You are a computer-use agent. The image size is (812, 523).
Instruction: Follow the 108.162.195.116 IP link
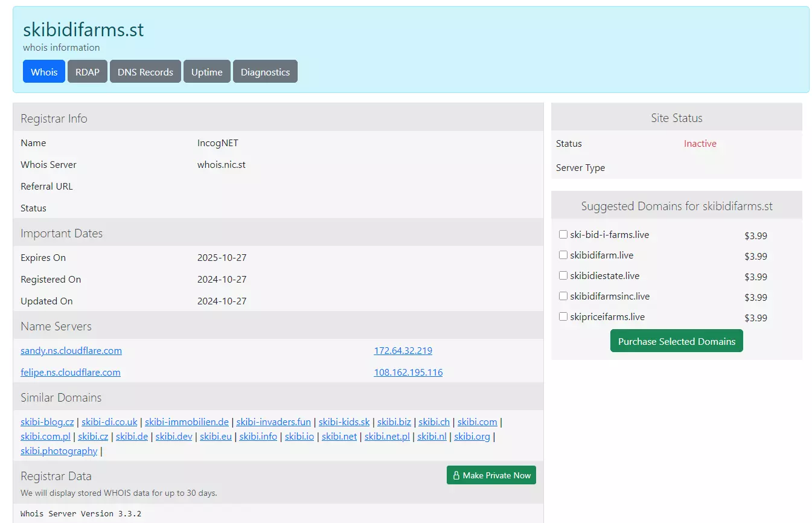[x=408, y=372]
